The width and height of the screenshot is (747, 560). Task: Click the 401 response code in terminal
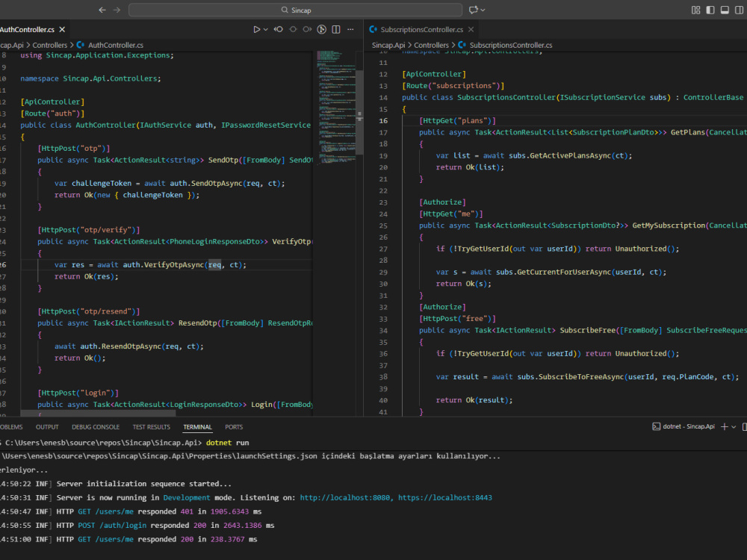click(187, 511)
